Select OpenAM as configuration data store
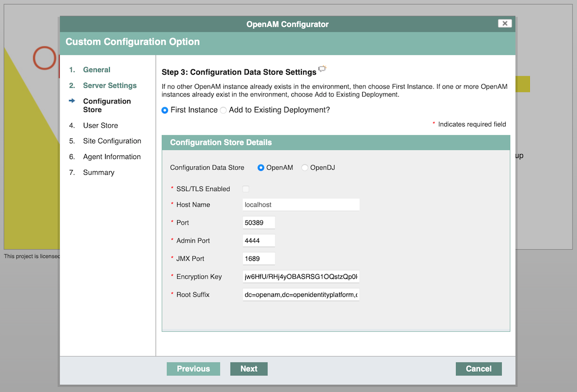The image size is (577, 392). coord(261,168)
